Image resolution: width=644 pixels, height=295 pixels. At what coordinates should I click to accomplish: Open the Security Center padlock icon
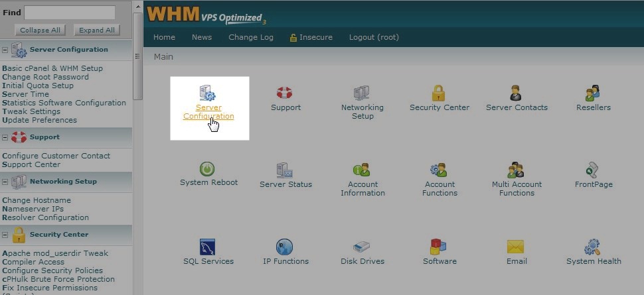438,93
